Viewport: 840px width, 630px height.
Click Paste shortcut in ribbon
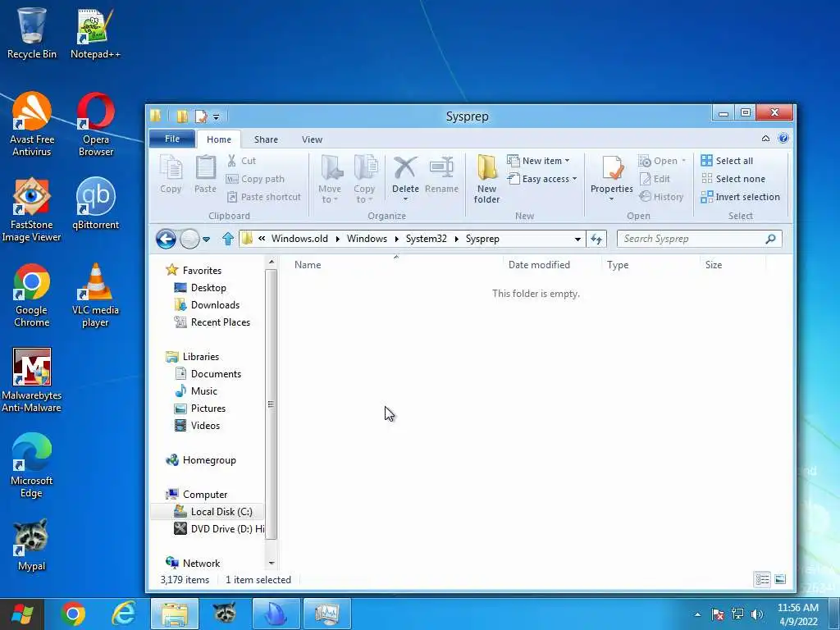click(x=263, y=197)
